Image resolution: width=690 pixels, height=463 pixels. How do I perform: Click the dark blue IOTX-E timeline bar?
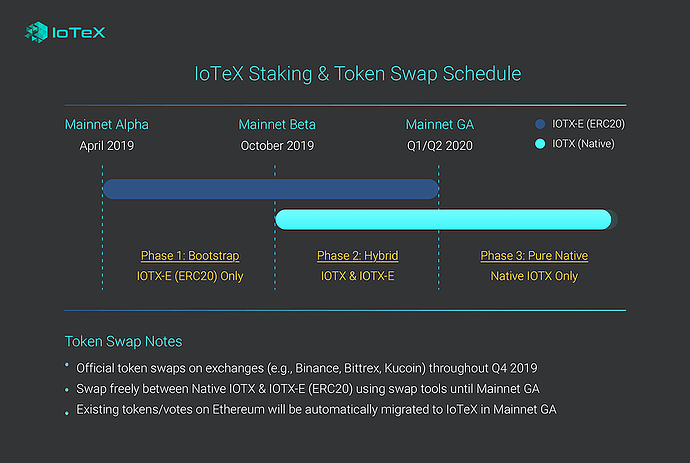[271, 189]
